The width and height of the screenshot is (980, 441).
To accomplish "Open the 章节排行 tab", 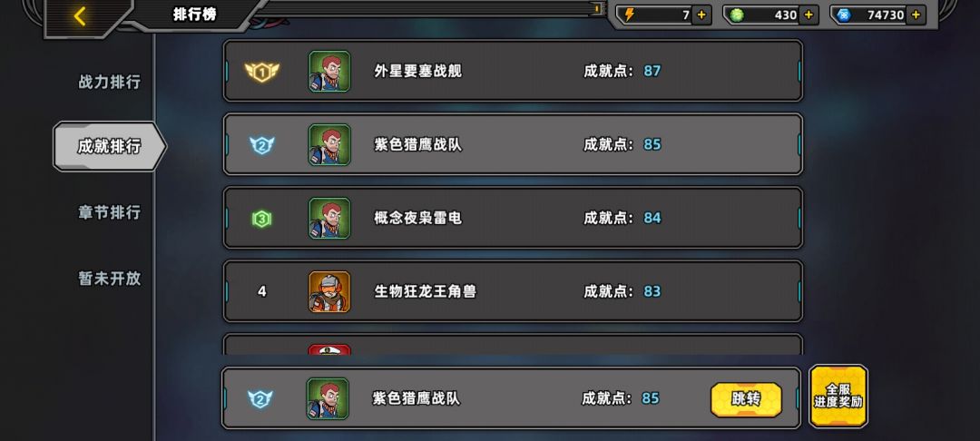I will coord(110,211).
